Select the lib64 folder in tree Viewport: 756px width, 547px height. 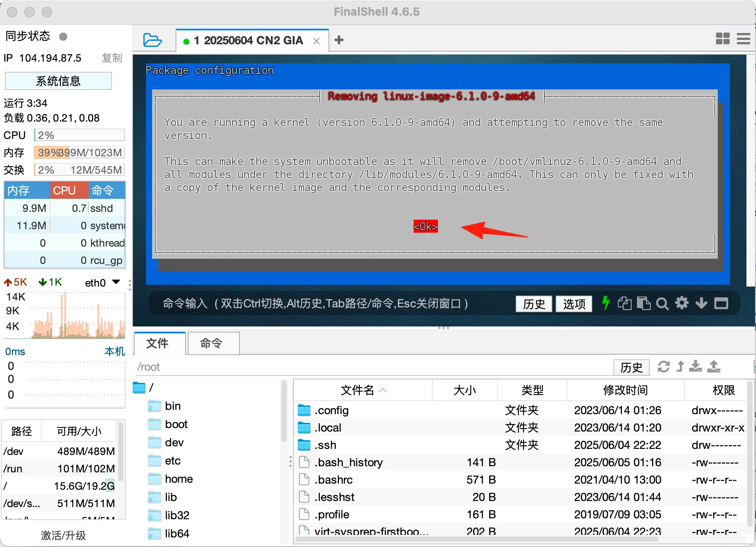(x=169, y=534)
